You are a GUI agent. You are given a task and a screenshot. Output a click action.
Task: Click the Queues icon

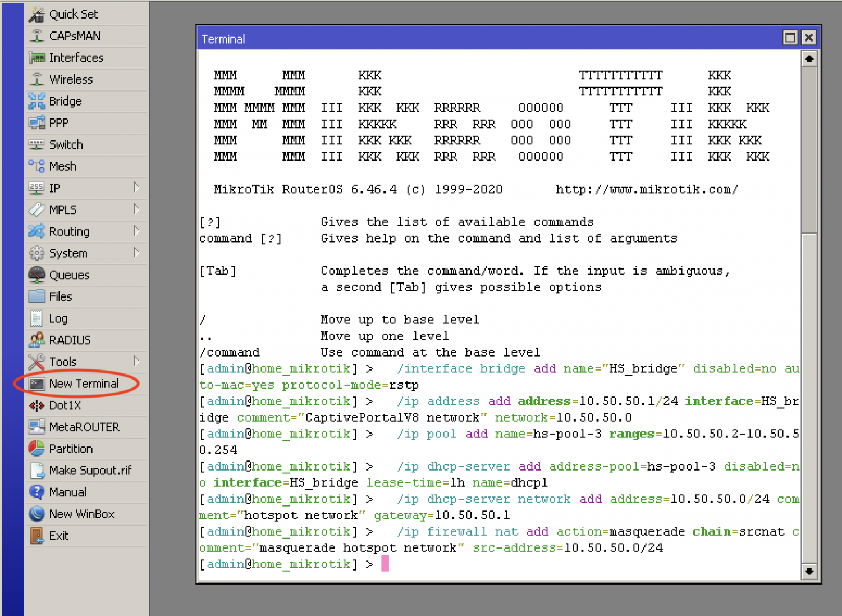coord(36,275)
